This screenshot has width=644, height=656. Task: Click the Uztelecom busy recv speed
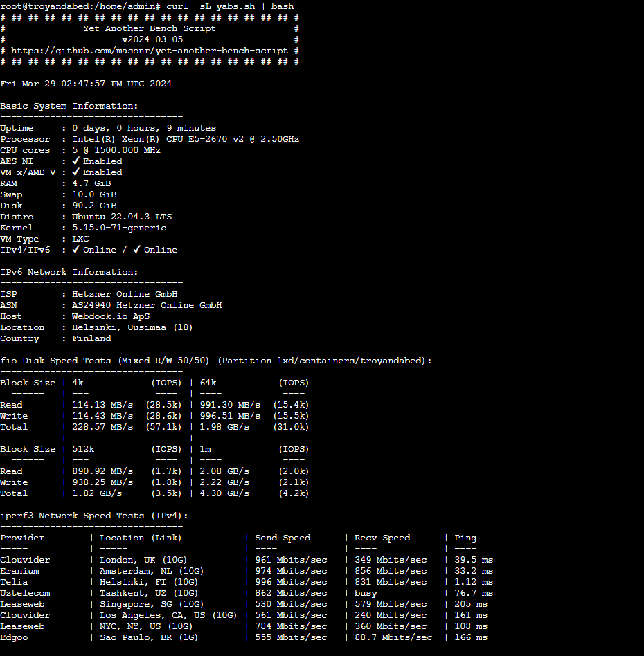pos(366,593)
